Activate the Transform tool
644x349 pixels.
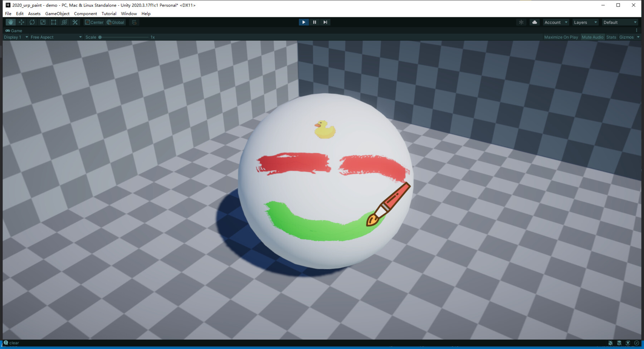pyautogui.click(x=64, y=22)
